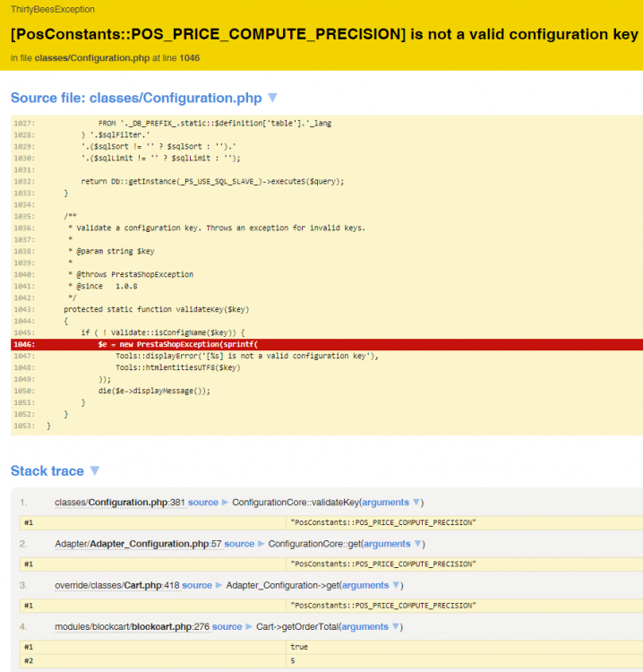Click the invalid configuration key error title
643x672 pixels.
point(324,35)
